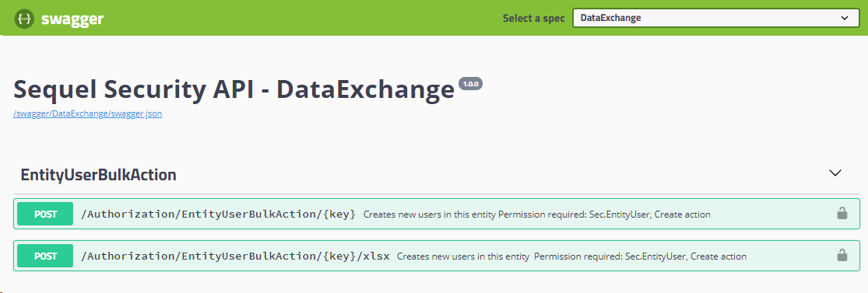
Task: Click the 1.0.0 version badge
Action: (x=470, y=84)
